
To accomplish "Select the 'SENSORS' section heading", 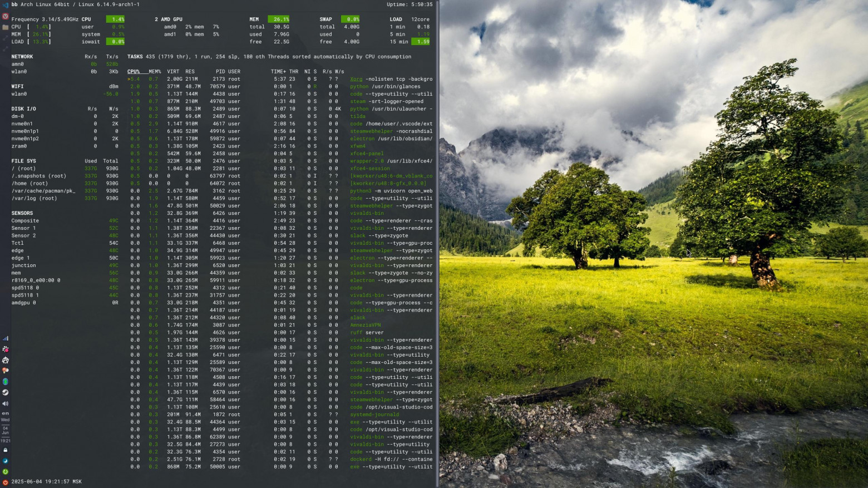I will click(x=22, y=214).
